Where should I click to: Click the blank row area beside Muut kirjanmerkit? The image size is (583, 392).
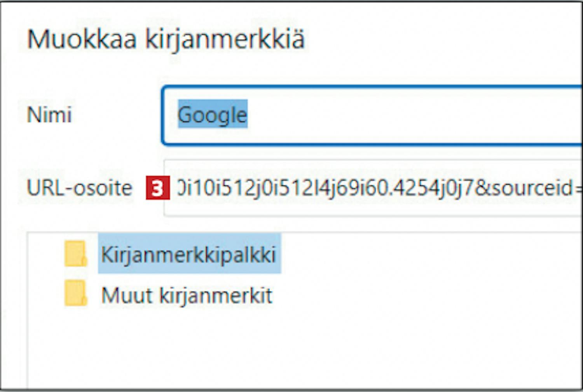pyautogui.click(x=427, y=295)
